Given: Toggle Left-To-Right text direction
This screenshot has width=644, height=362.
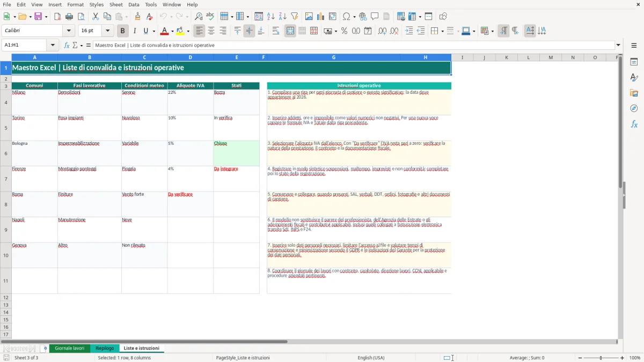Looking at the screenshot, I should pos(503,31).
